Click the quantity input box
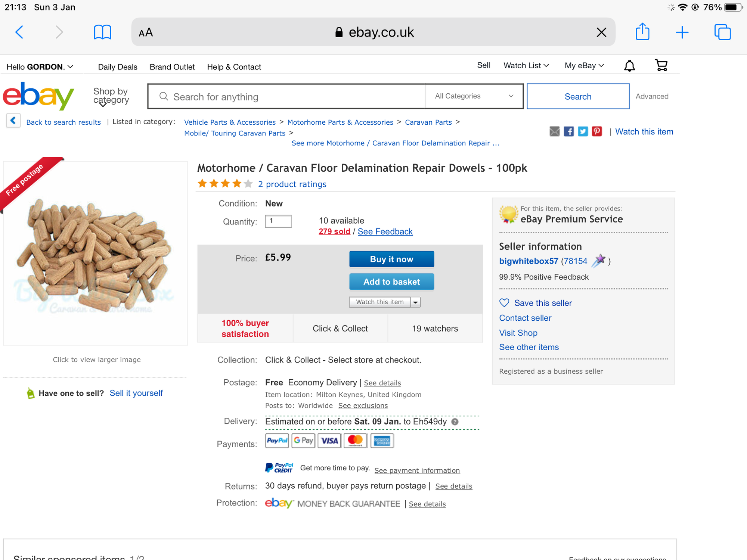This screenshot has width=747, height=560. (x=278, y=221)
